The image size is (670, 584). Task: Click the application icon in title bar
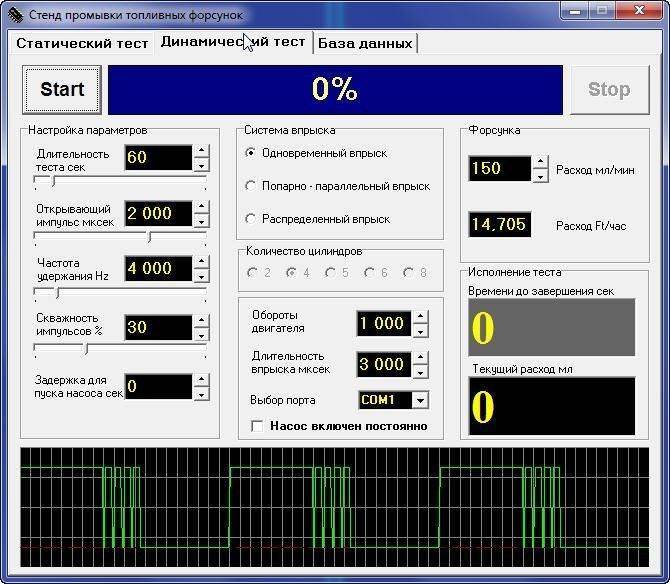(x=14, y=15)
